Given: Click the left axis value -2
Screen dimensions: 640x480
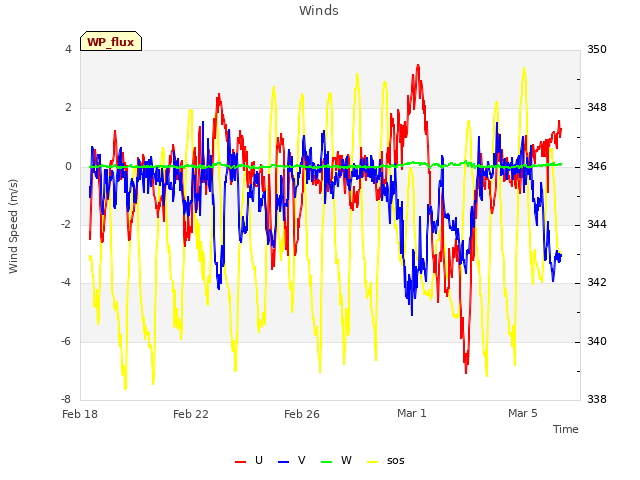Looking at the screenshot, I should point(66,224).
